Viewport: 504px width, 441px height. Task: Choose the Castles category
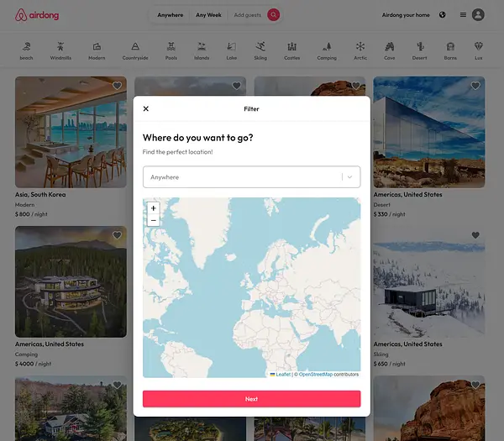pos(291,50)
